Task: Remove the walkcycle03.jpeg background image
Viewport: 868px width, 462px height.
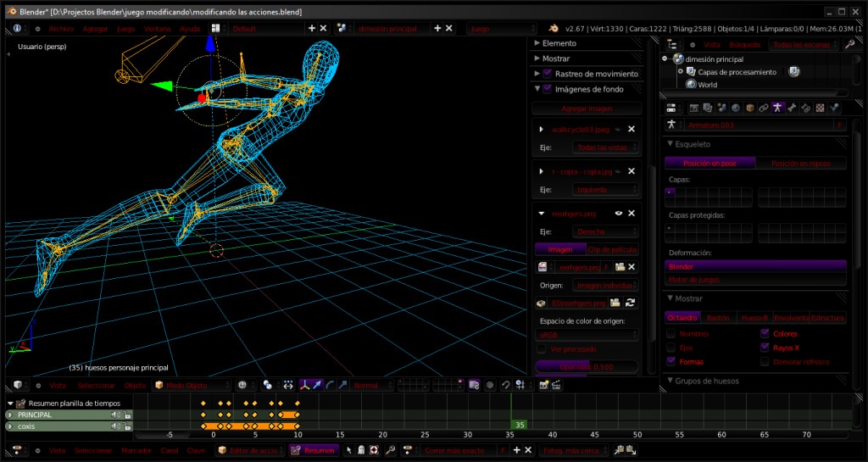Action: point(632,130)
